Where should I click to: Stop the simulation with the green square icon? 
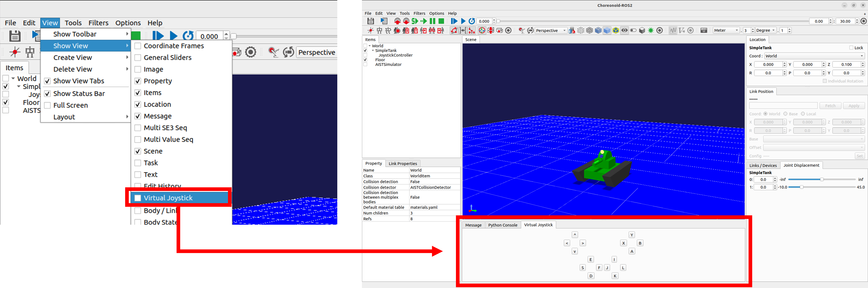tap(442, 21)
